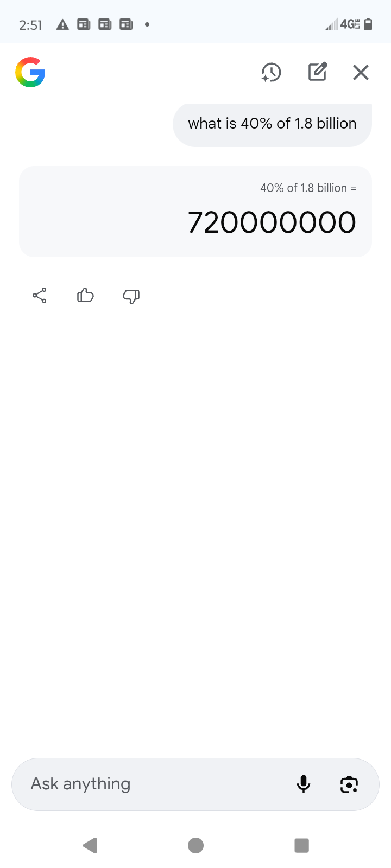Tap the microphone for voice input

(x=304, y=784)
